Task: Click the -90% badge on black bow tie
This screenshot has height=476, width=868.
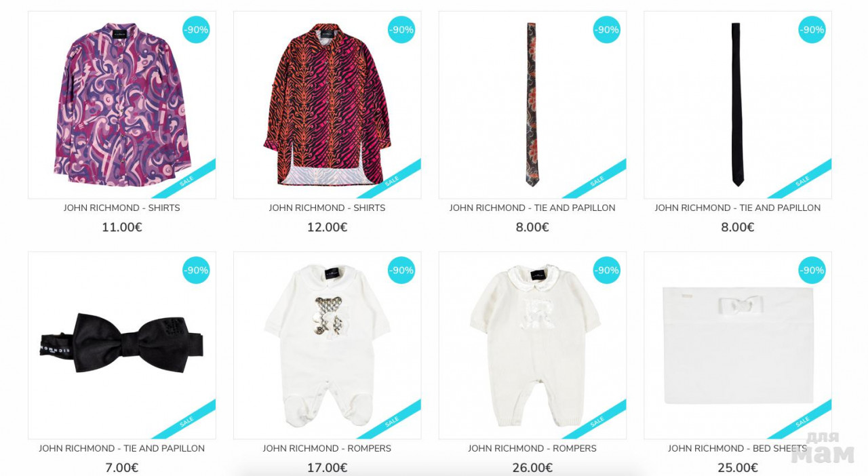Action: tap(196, 271)
